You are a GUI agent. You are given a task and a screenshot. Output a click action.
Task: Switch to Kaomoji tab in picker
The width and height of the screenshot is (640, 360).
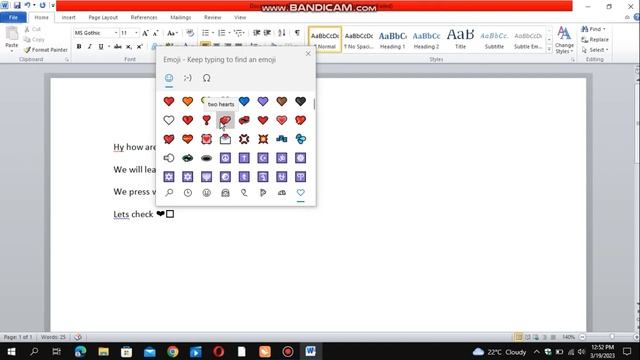[187, 78]
